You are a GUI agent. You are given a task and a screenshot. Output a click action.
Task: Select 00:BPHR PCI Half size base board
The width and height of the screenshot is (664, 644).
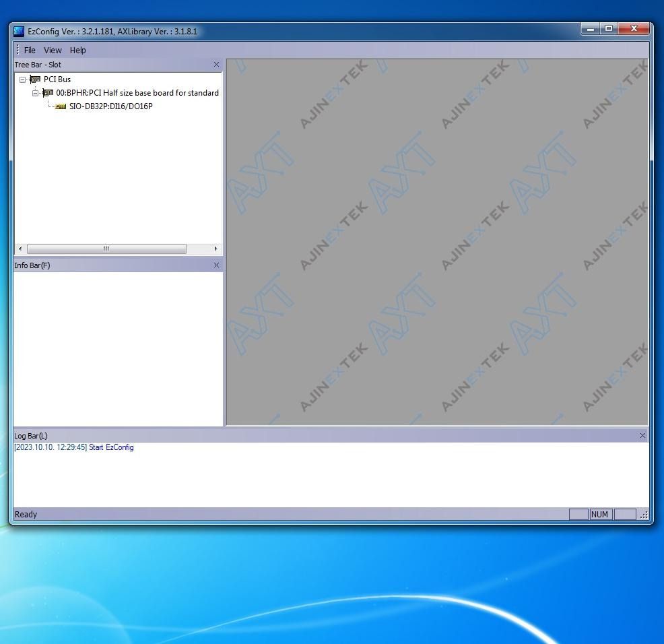pyautogui.click(x=137, y=93)
